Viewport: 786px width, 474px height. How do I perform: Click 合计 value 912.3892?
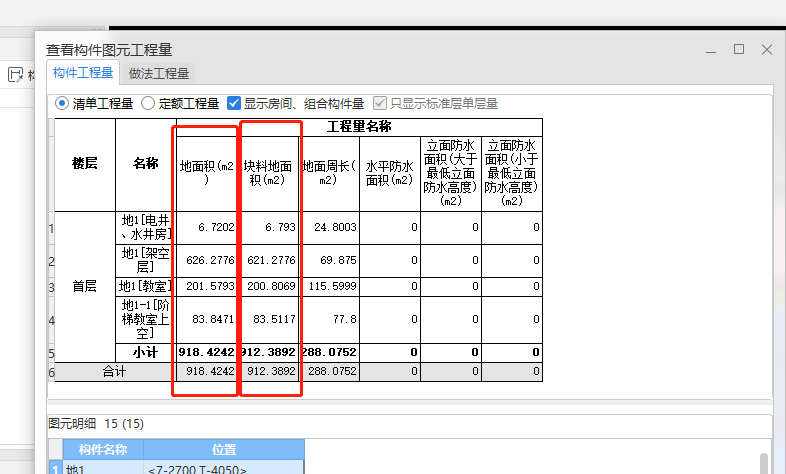pos(268,372)
